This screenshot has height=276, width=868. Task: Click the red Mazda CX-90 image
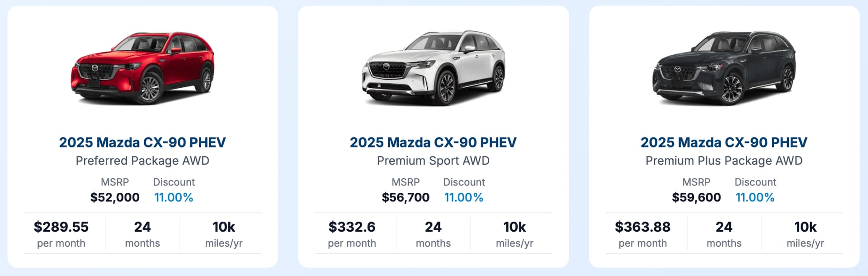point(142,68)
